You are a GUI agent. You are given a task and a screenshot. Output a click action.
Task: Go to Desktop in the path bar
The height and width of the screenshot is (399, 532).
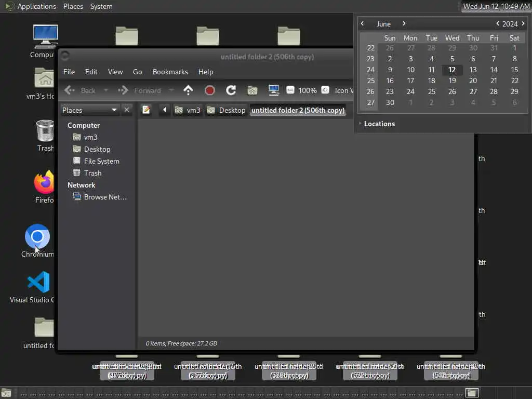pyautogui.click(x=226, y=110)
